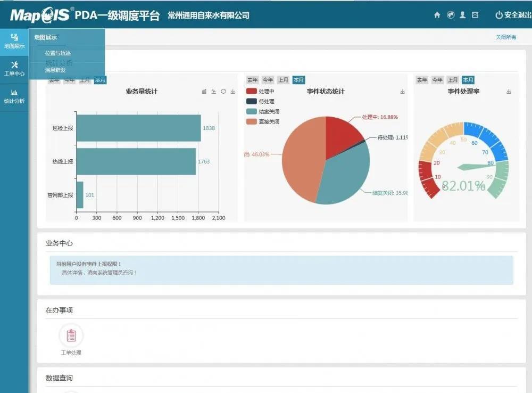This screenshot has width=532, height=393.
Task: Open the mail envelope icon
Action: [475, 15]
